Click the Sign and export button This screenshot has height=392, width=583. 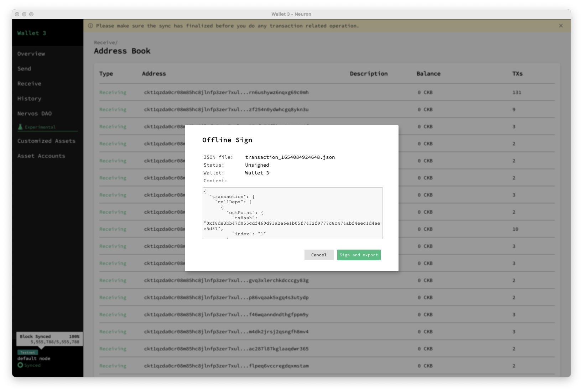point(359,255)
